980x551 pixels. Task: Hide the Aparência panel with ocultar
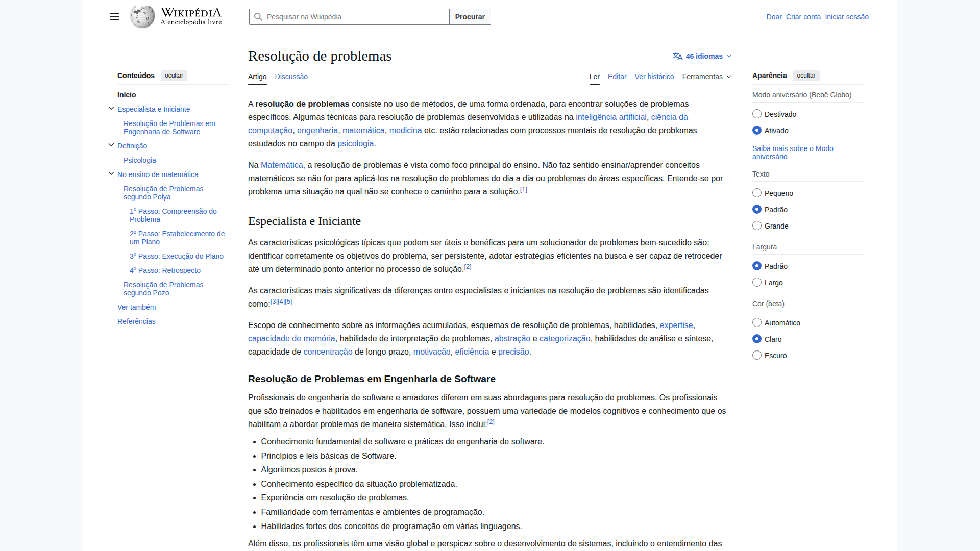[806, 76]
